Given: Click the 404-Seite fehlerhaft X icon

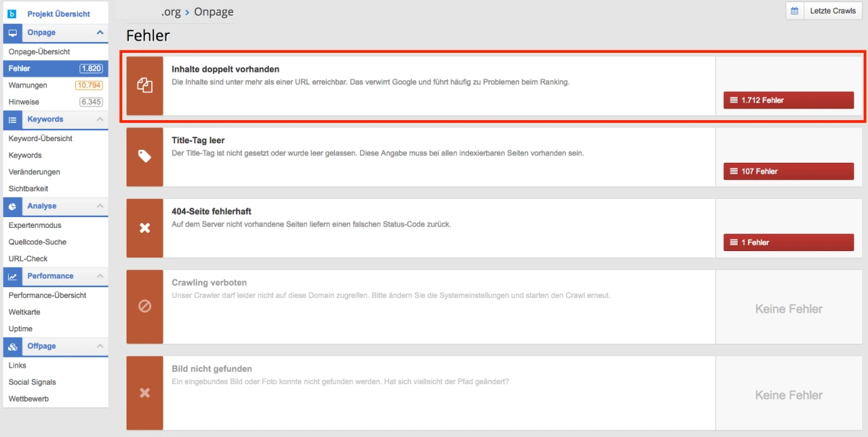Looking at the screenshot, I should 145,228.
